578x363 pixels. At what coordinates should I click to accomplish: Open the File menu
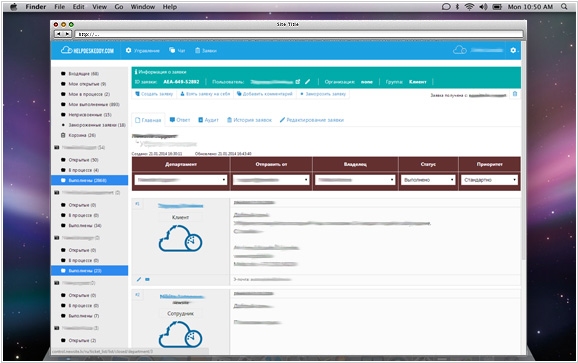[59, 7]
